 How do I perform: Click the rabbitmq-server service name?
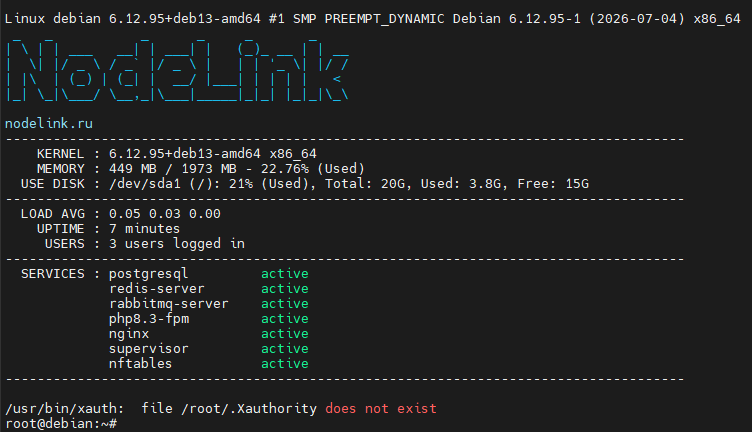168,304
